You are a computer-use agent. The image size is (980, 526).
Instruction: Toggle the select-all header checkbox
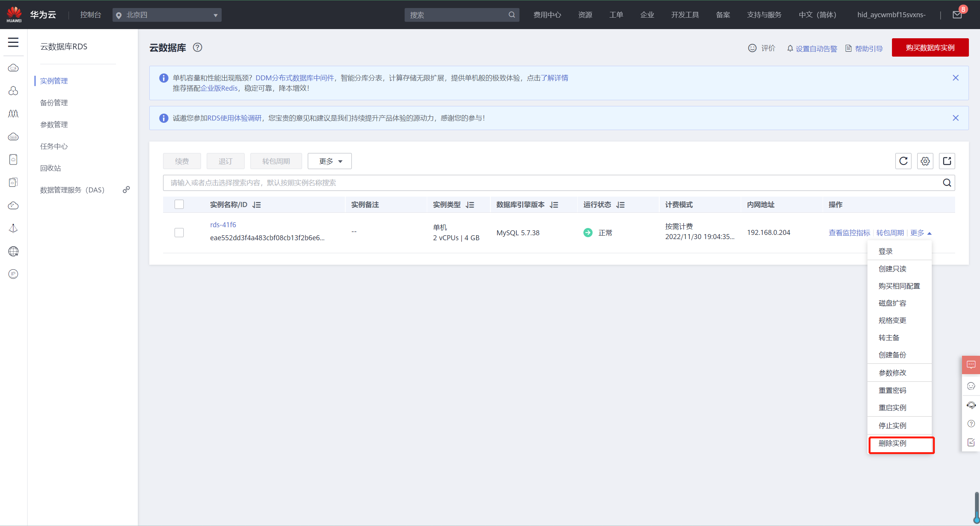click(179, 204)
